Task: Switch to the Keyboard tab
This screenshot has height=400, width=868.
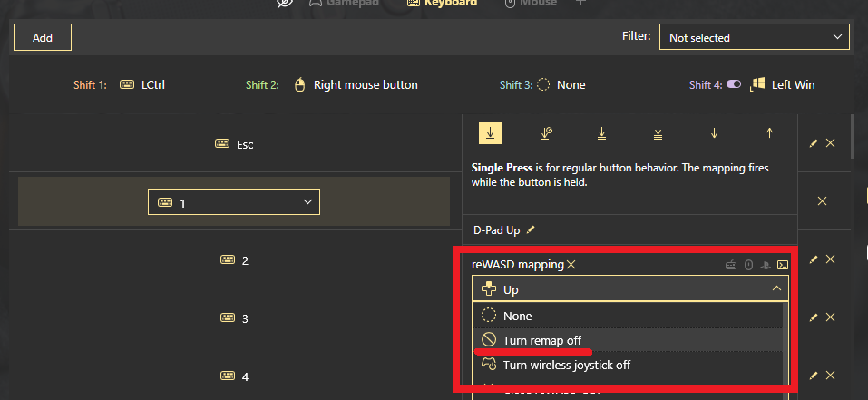Action: [x=444, y=4]
